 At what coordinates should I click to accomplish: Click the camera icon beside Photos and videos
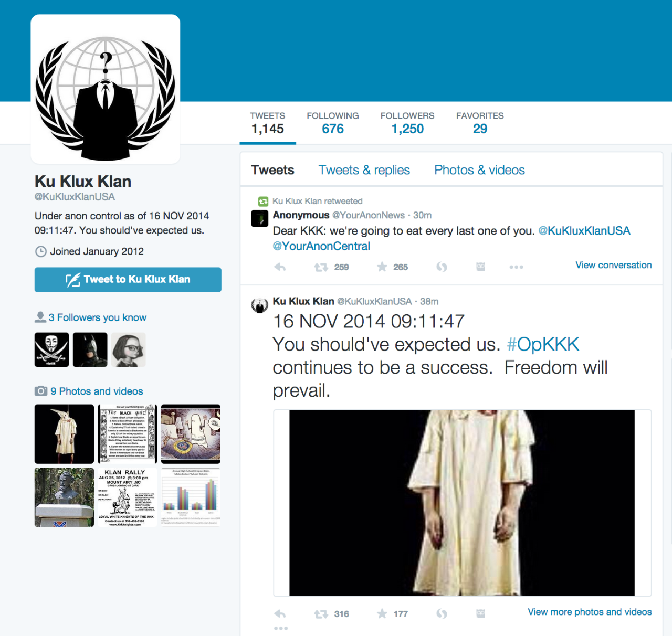[x=41, y=391]
